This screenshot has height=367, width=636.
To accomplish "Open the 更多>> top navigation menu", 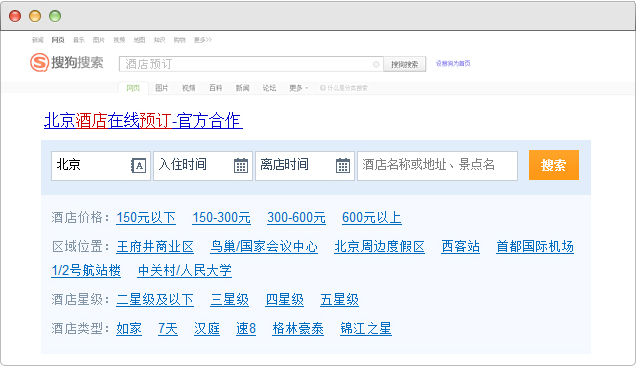I will point(202,40).
